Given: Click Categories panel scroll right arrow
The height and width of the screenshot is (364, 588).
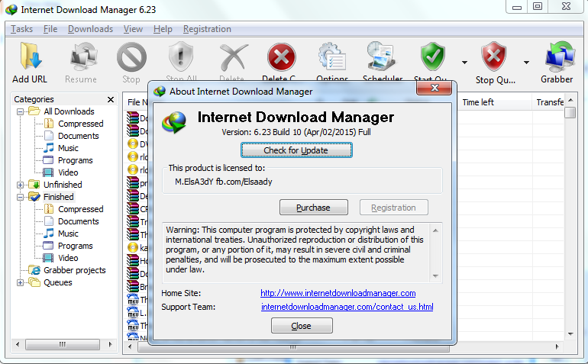Looking at the screenshot, I should pyautogui.click(x=110, y=344).
